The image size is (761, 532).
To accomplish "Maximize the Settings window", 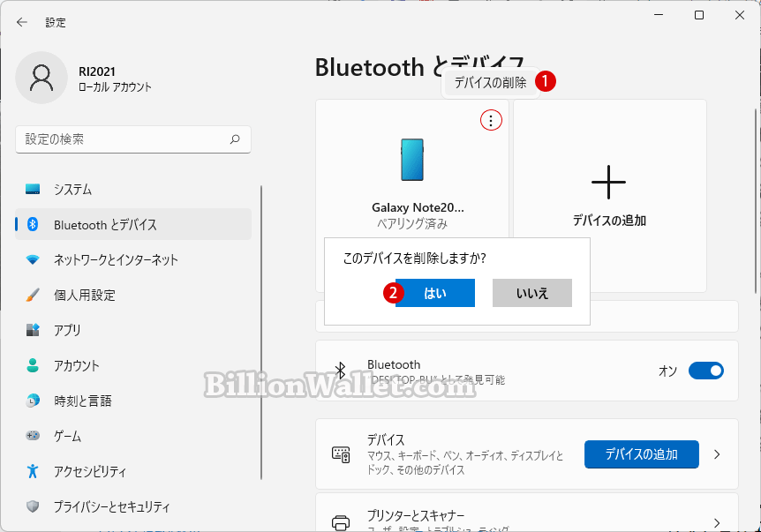I will pyautogui.click(x=699, y=15).
